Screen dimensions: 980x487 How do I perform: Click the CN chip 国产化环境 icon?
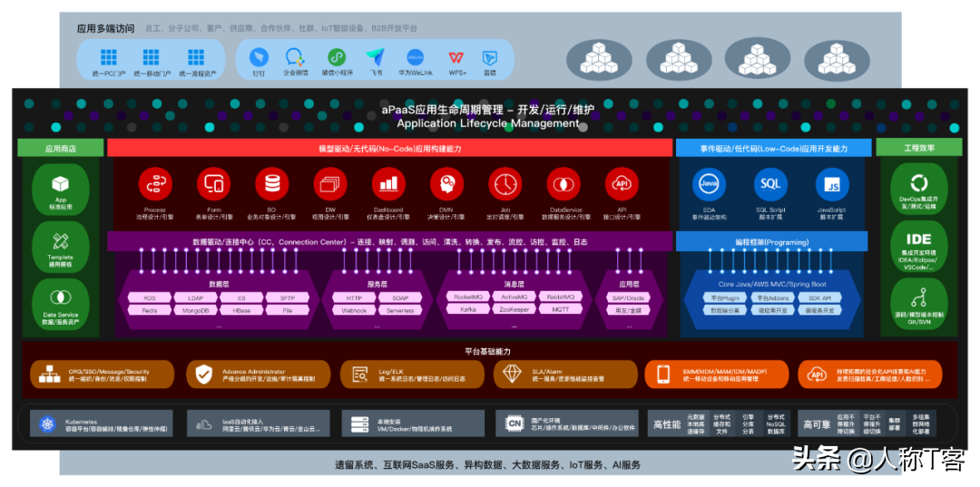513,424
